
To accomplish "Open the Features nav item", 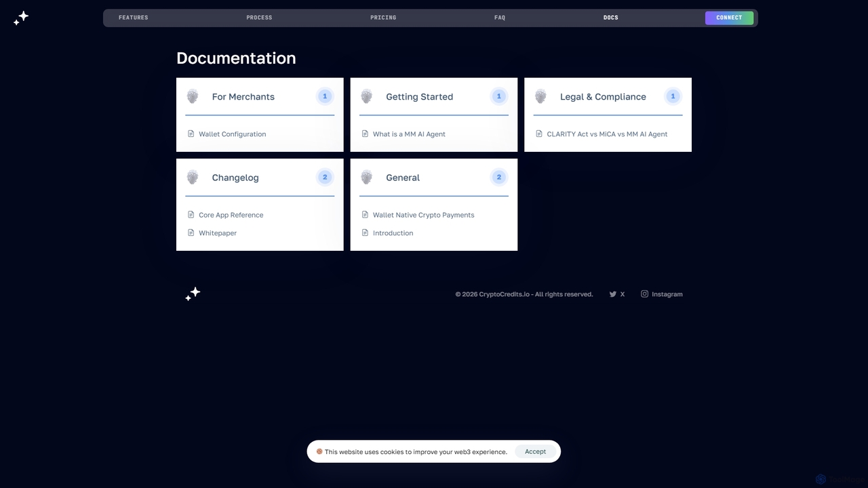I will pos(133,18).
